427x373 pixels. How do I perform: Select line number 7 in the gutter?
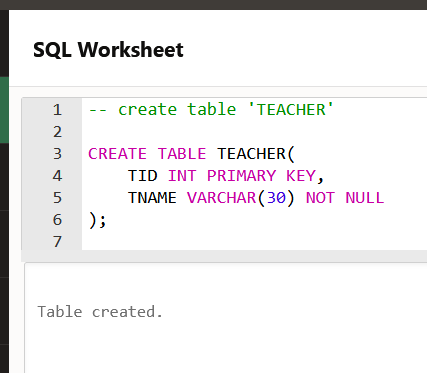[x=57, y=242]
